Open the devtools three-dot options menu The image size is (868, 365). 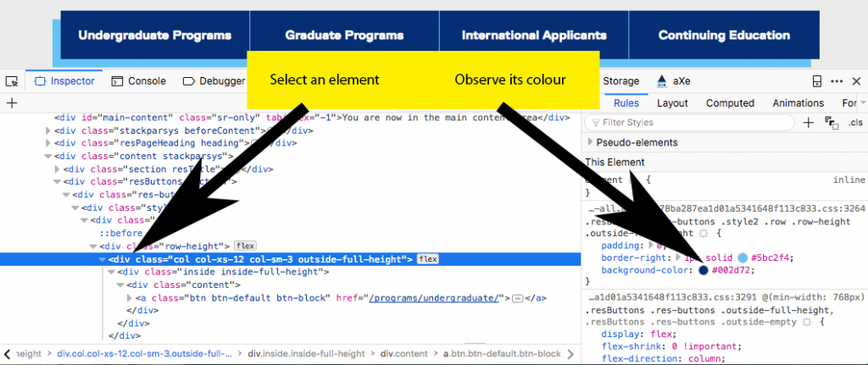tap(837, 81)
